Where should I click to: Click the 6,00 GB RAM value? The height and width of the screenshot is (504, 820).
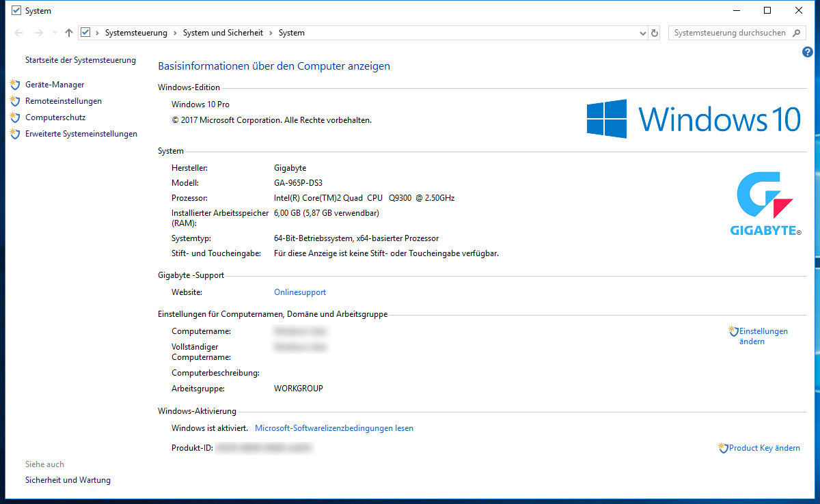(x=327, y=213)
